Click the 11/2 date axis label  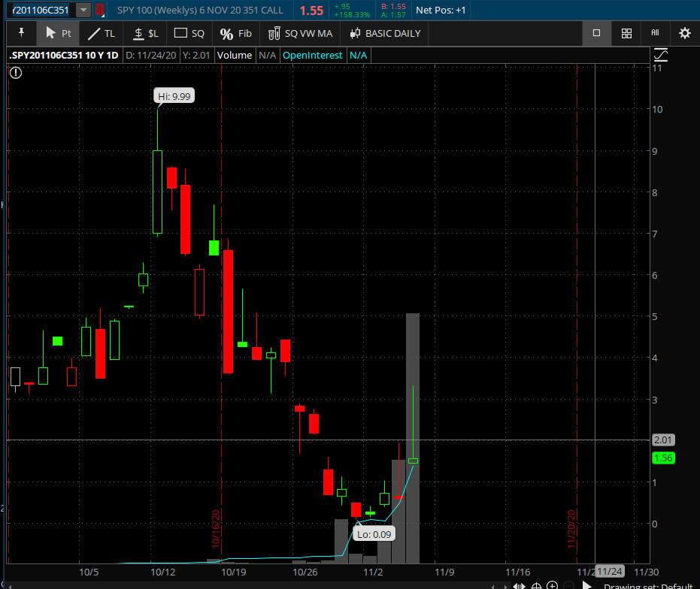coord(373,572)
